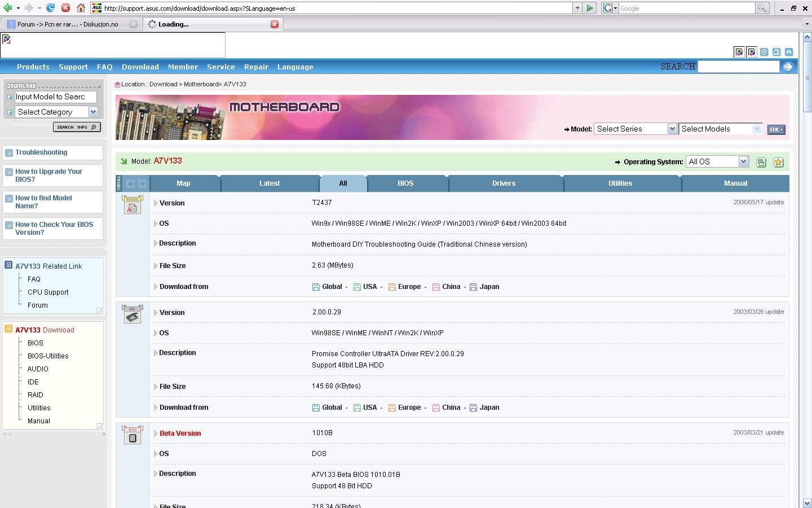Download T2437 manual from Japan server
Screen dimensions: 812x508
click(484, 287)
